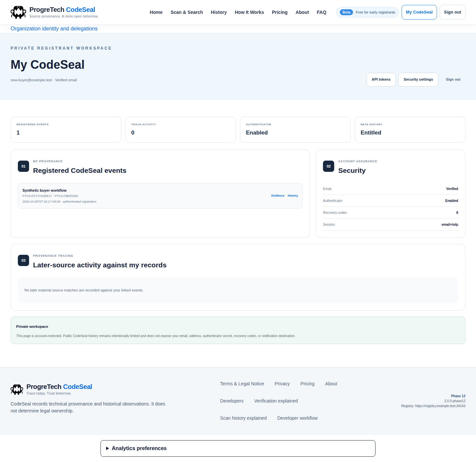Click the "PTCS-EVT-FA635E17 · PTCS-F9B4FD96" event ID text

click(50, 196)
